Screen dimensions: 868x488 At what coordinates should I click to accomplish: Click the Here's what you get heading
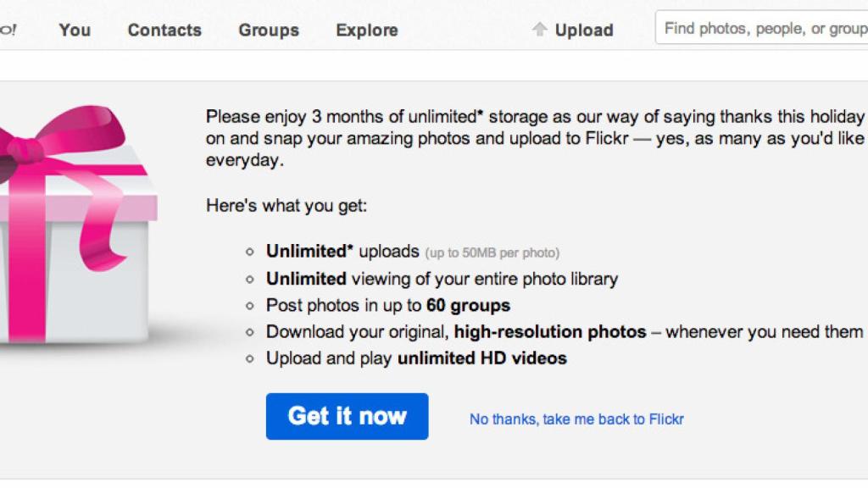point(287,205)
